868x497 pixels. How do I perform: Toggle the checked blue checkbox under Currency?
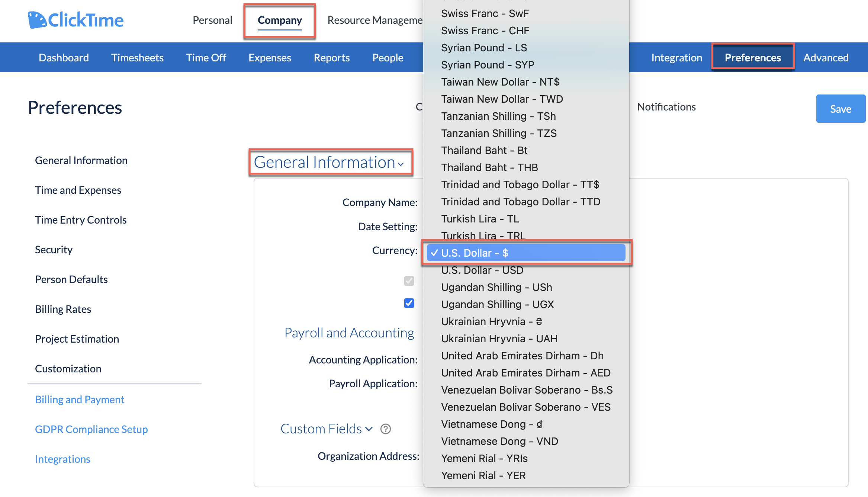point(409,303)
